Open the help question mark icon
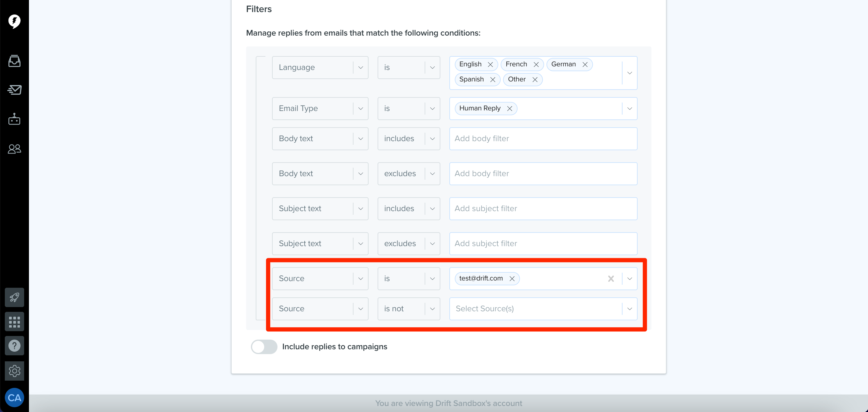 14,346
